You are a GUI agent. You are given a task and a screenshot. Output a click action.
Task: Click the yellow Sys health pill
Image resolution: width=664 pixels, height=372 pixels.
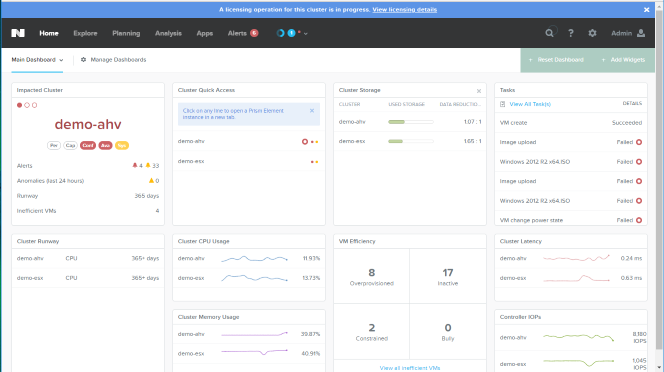[x=122, y=145]
